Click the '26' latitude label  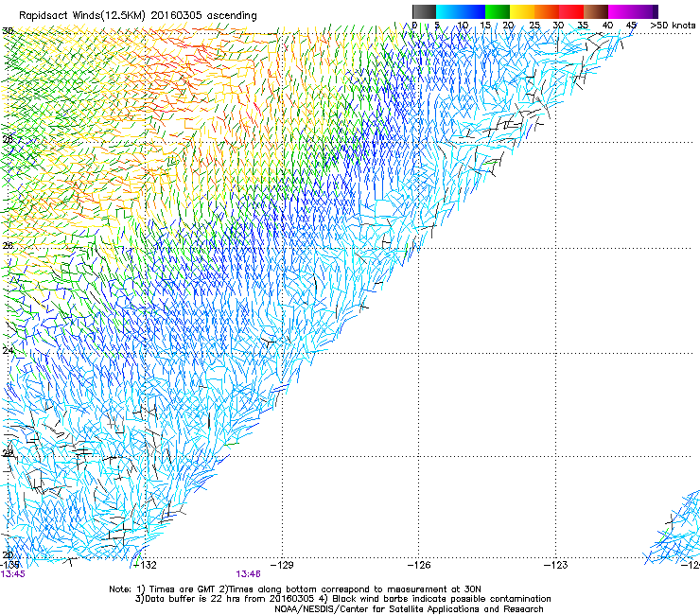(x=8, y=245)
